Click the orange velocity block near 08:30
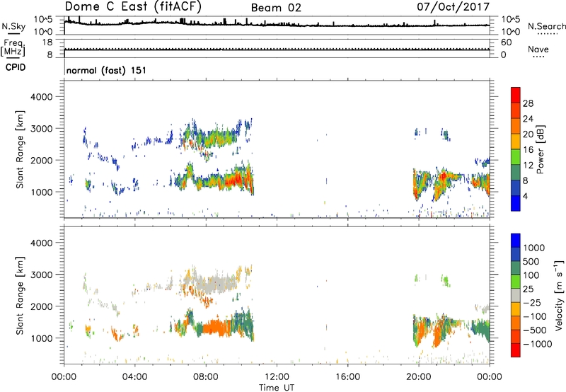 (x=216, y=327)
